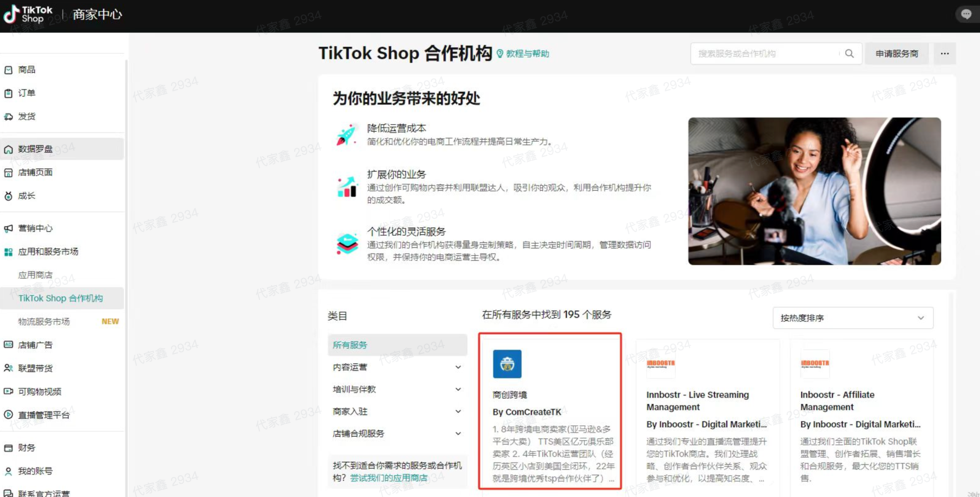980x497 pixels.
Task: Click the 商创跨境 service logo icon
Action: pyautogui.click(x=507, y=364)
